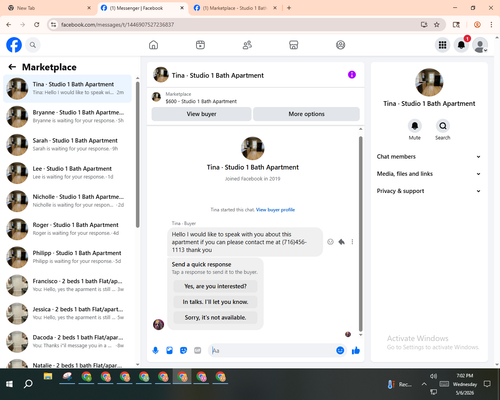Reply to Tina's message arrow icon

click(x=342, y=242)
